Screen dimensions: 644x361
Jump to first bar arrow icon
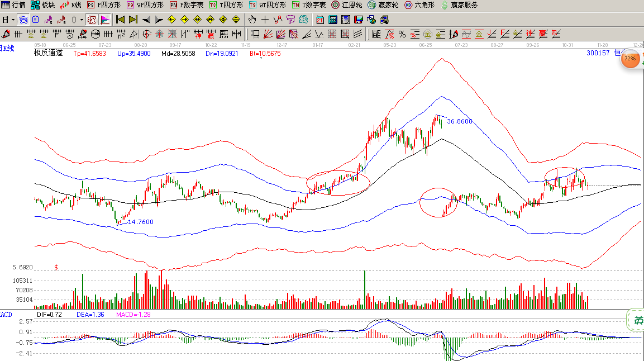click(120, 20)
